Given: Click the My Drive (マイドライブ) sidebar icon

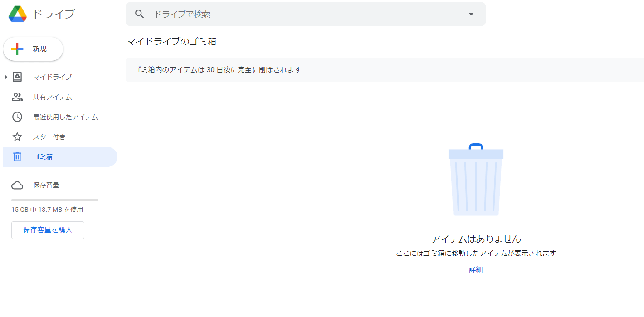Looking at the screenshot, I should point(17,77).
